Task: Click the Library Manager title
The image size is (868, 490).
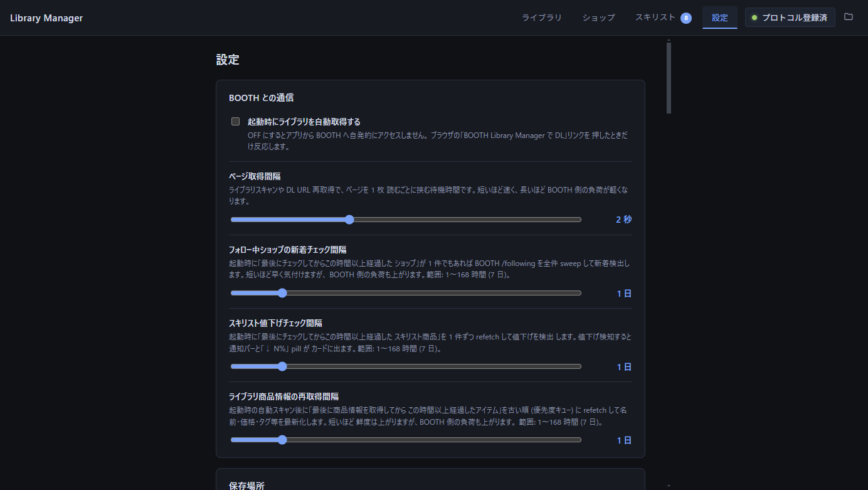Action: point(46,18)
